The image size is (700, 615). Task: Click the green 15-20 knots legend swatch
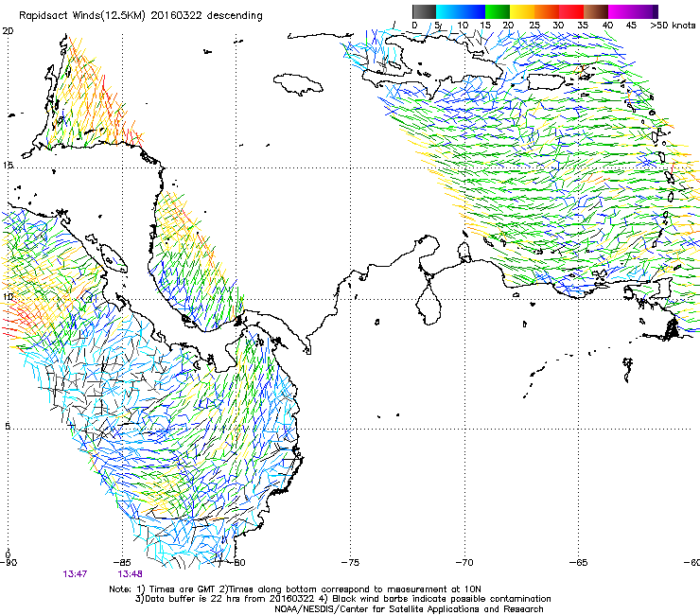click(x=498, y=11)
